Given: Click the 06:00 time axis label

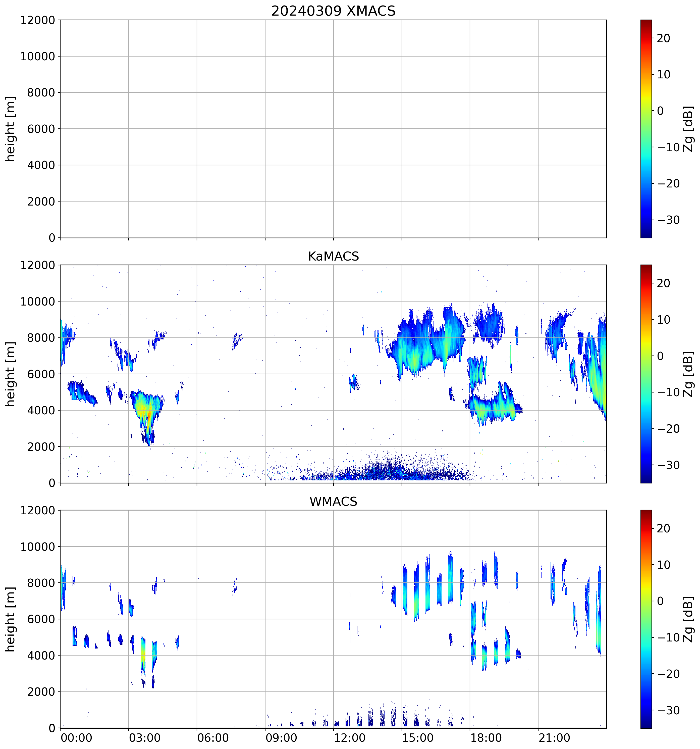Looking at the screenshot, I should point(213,738).
